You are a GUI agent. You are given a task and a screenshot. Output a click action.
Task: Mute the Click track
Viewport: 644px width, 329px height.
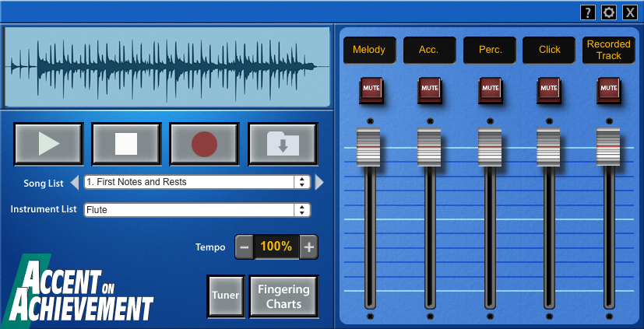click(x=549, y=89)
